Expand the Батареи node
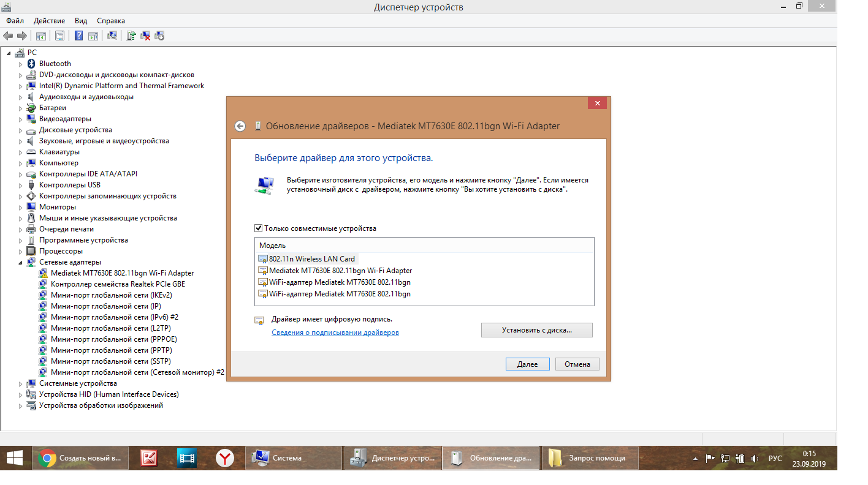The height and width of the screenshot is (485, 868). point(20,108)
